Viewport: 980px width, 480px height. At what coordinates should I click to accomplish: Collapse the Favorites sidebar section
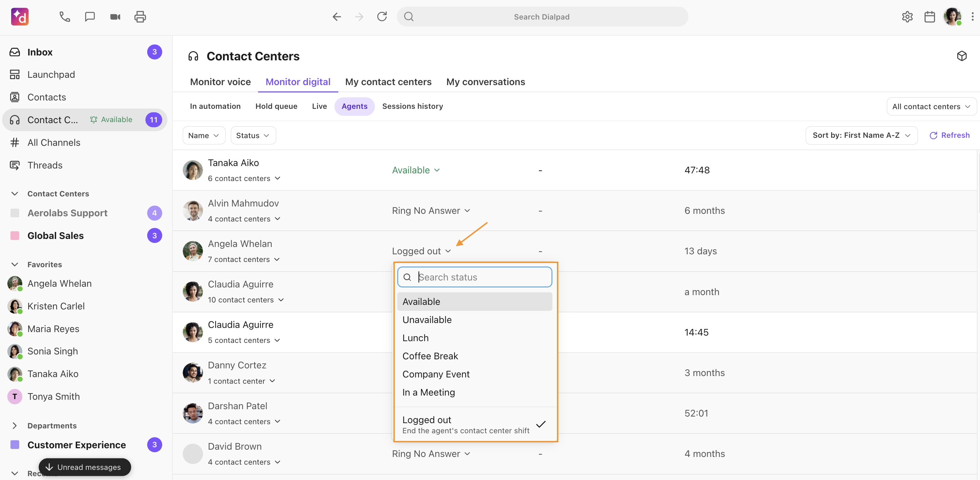point(14,264)
